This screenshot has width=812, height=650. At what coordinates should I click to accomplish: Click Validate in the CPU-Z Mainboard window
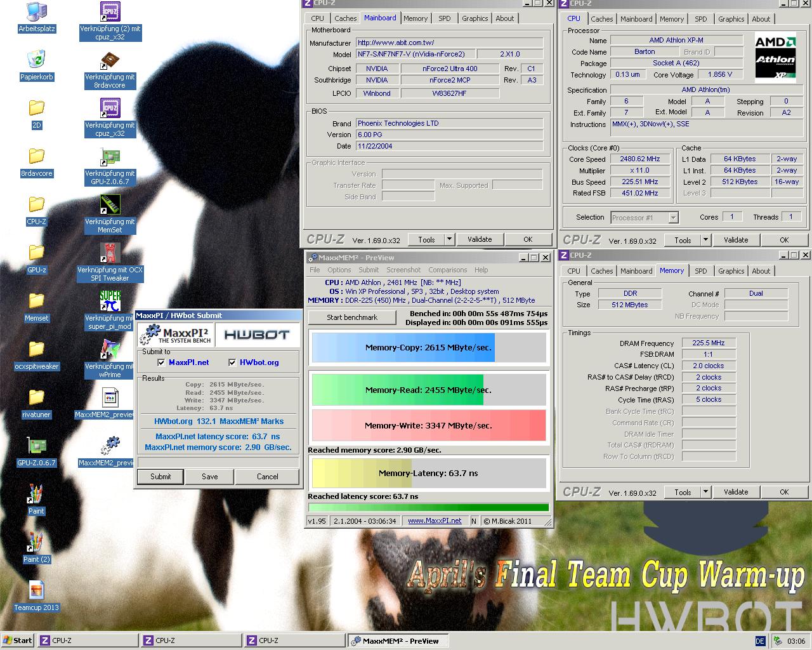480,239
